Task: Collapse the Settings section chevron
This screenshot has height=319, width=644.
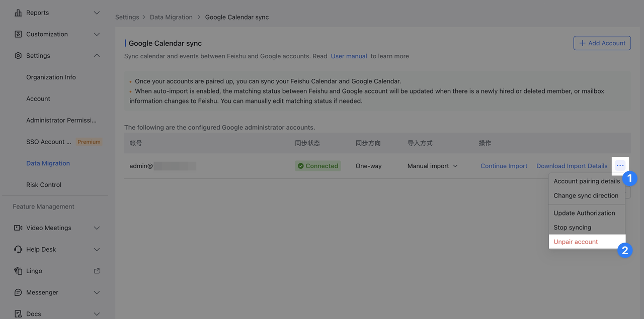Action: coord(97,56)
